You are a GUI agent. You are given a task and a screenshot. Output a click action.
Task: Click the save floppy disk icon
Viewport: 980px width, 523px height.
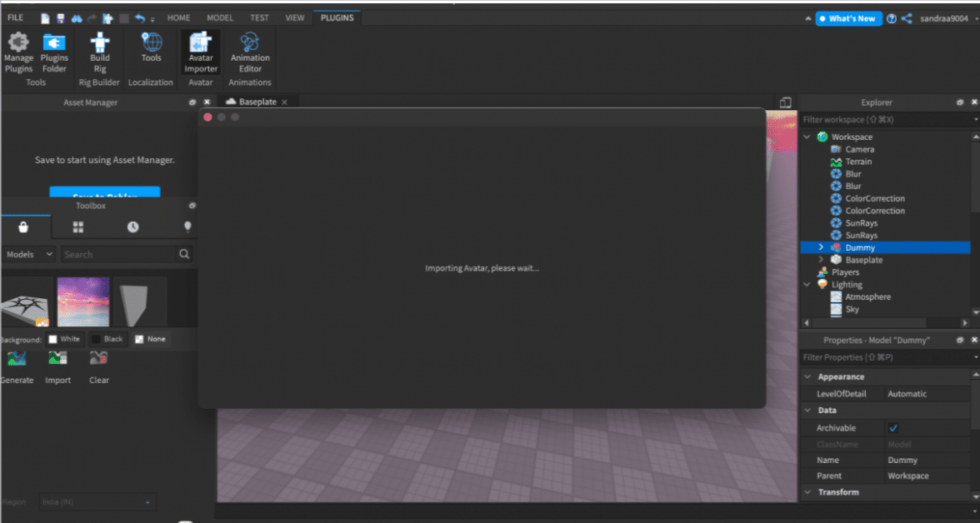pos(61,19)
